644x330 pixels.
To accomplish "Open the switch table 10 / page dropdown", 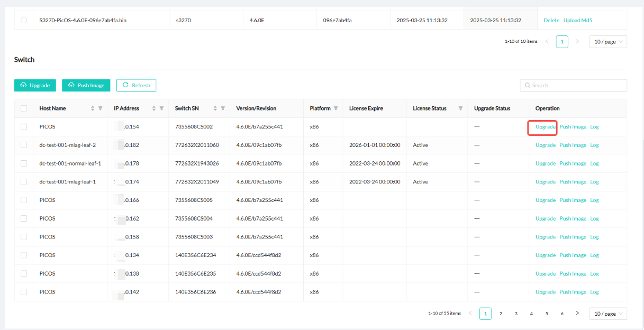I will point(608,314).
